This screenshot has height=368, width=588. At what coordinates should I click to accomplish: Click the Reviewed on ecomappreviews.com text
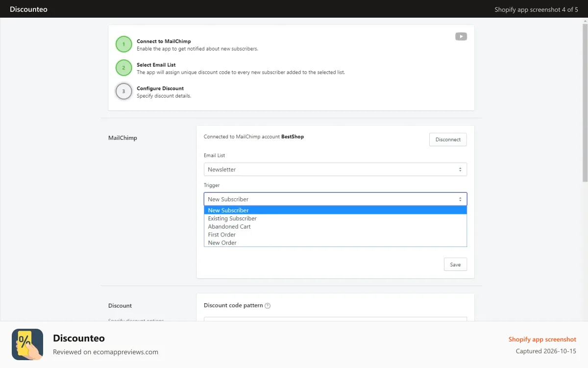click(x=105, y=352)
